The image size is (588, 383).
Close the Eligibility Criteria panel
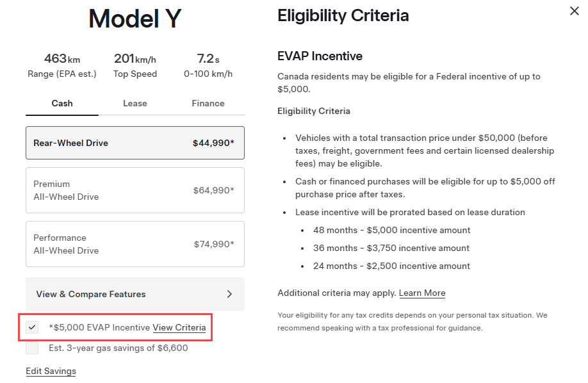coord(574,11)
